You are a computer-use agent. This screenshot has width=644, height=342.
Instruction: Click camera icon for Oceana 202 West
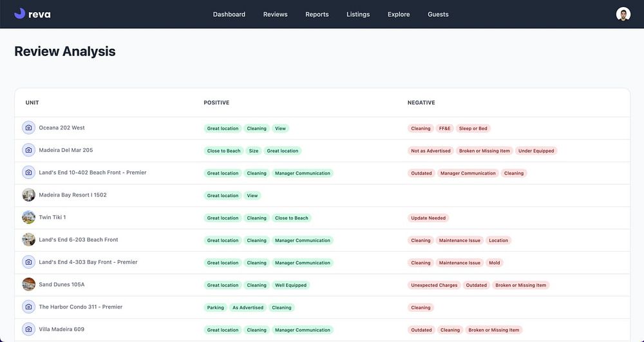[28, 128]
